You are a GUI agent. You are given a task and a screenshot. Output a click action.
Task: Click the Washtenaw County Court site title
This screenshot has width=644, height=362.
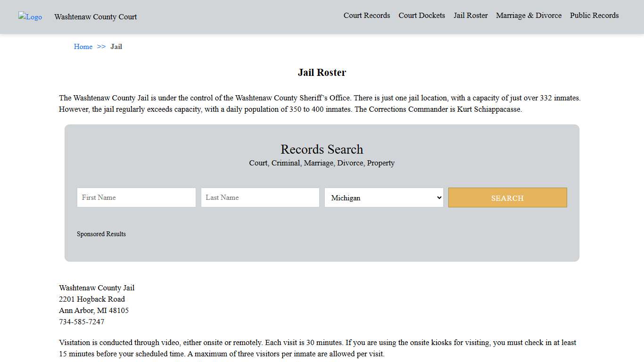click(95, 17)
